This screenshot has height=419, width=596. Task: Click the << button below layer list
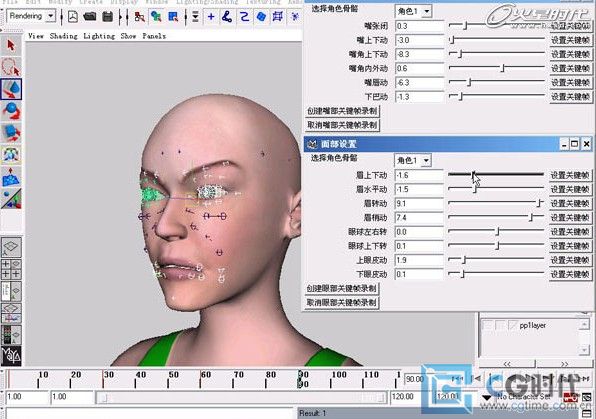pos(507,364)
